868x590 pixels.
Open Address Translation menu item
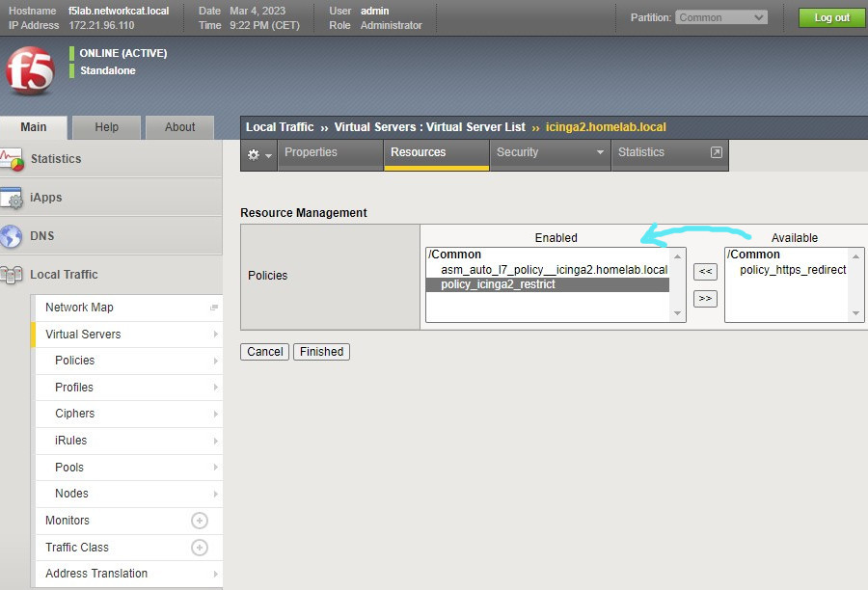point(129,574)
